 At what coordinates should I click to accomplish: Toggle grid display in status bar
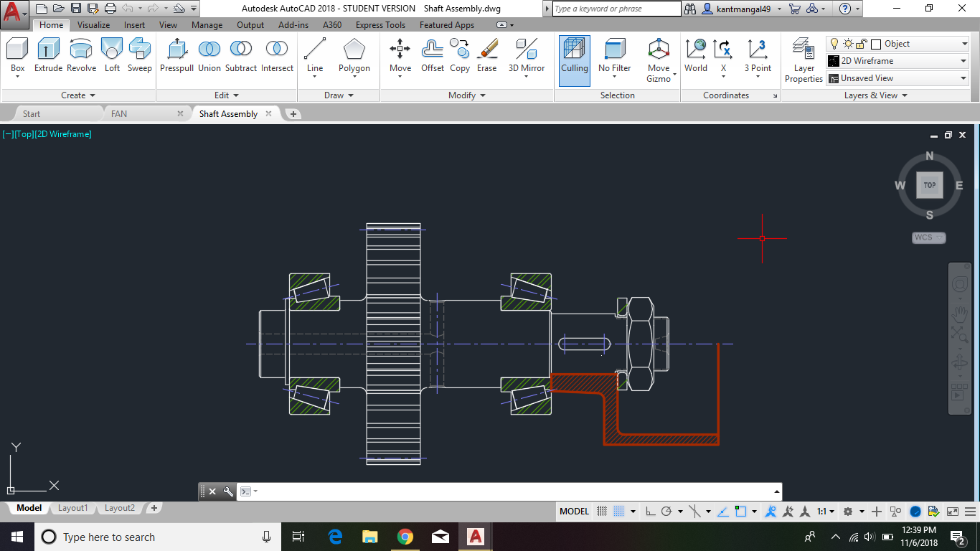[x=603, y=512]
